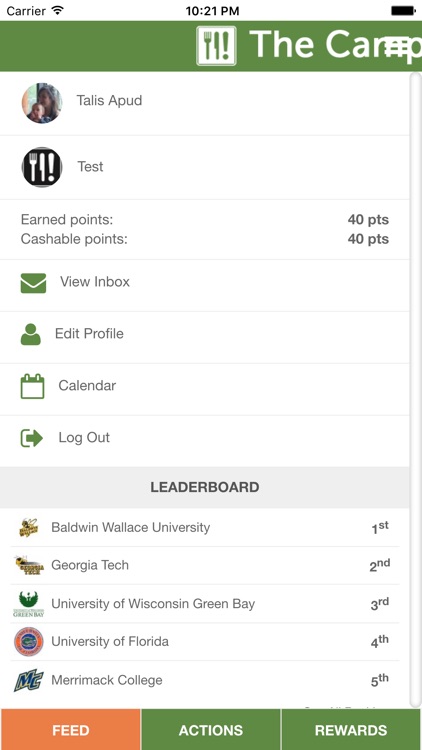Tap Talis Apud profile photo
This screenshot has width=422, height=750.
42,103
